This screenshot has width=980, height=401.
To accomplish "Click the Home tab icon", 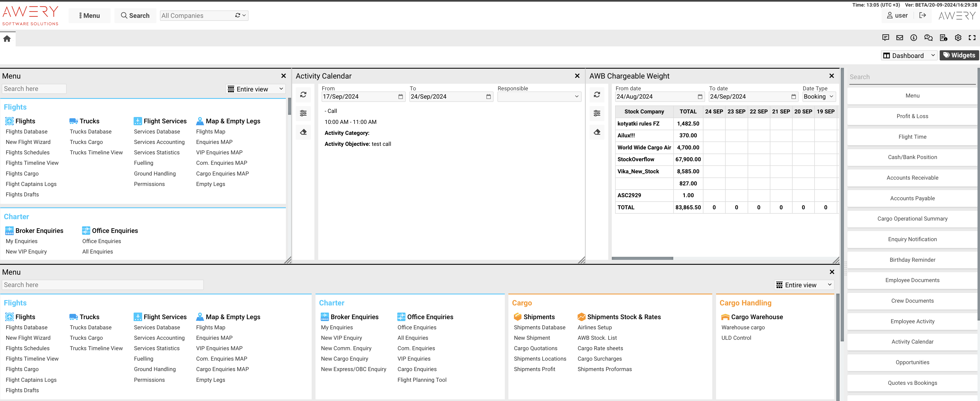I will 7,38.
